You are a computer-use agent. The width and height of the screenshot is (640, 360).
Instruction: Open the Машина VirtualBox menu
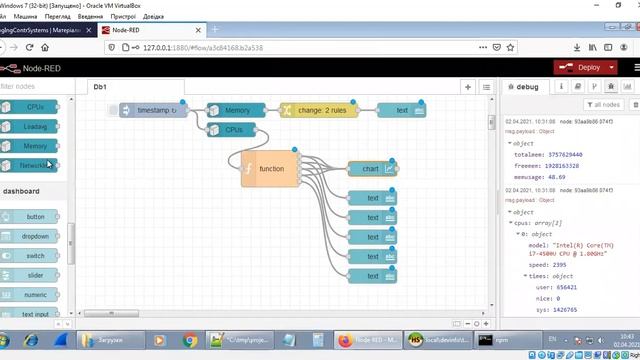(x=25, y=17)
